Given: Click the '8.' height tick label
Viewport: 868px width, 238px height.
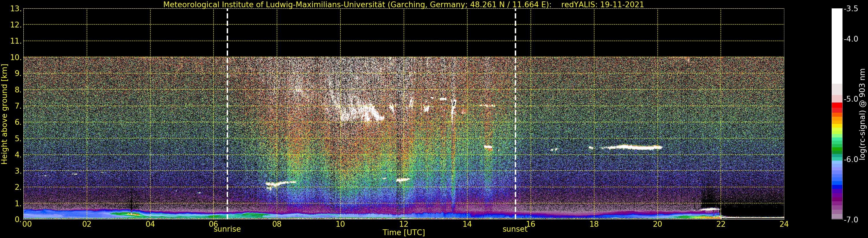Looking at the screenshot, I should [18, 90].
